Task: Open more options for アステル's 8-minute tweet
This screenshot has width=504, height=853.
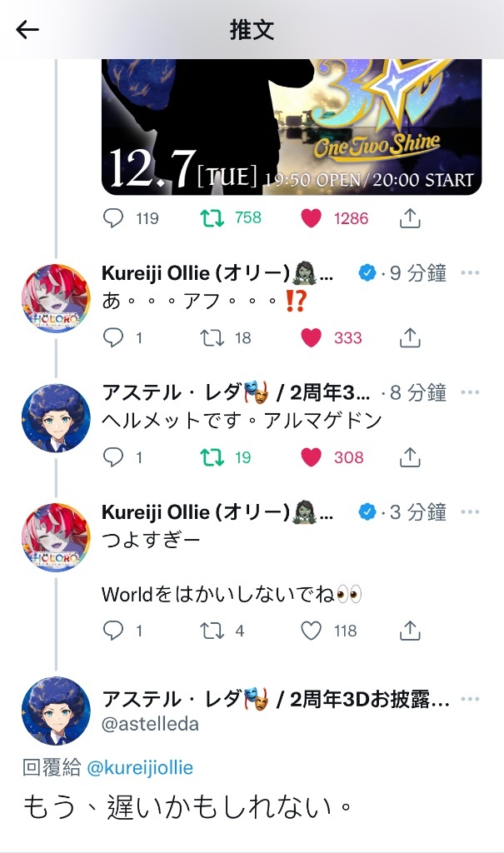Action: 470,392
